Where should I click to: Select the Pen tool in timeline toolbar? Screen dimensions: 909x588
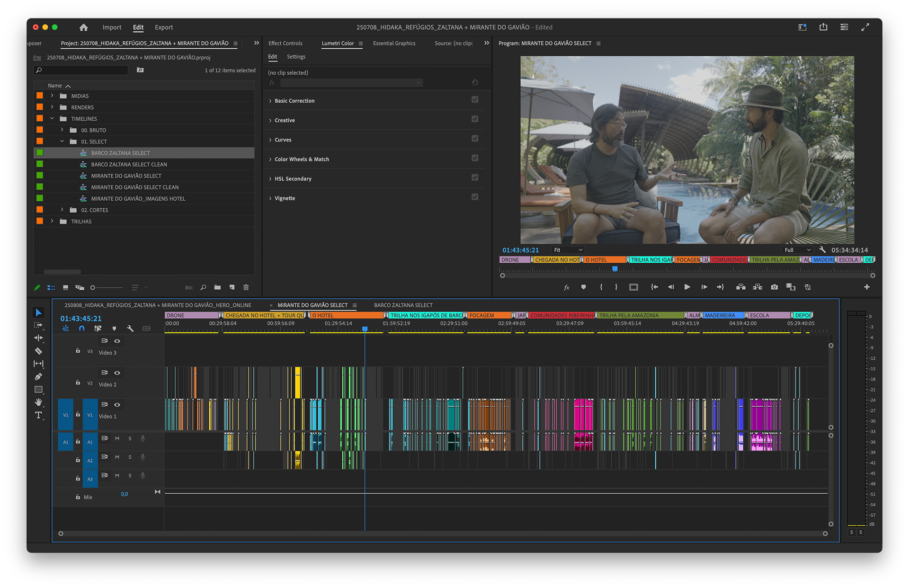[39, 376]
